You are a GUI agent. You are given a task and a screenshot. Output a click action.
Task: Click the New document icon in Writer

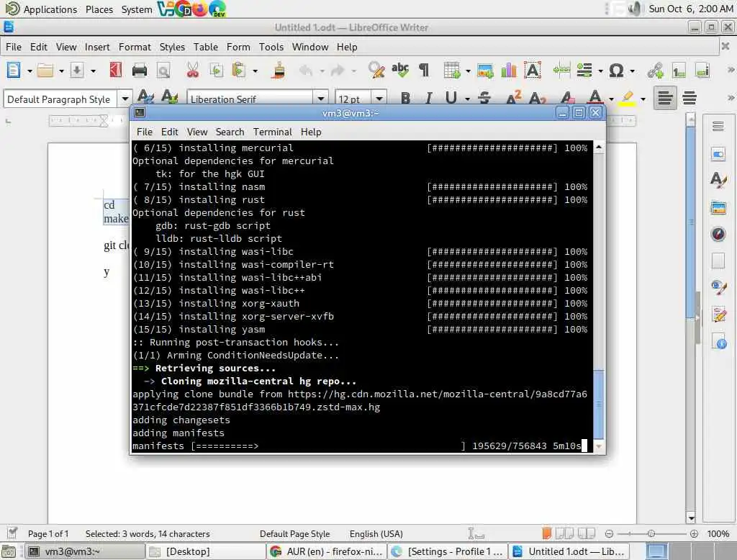pos(14,71)
